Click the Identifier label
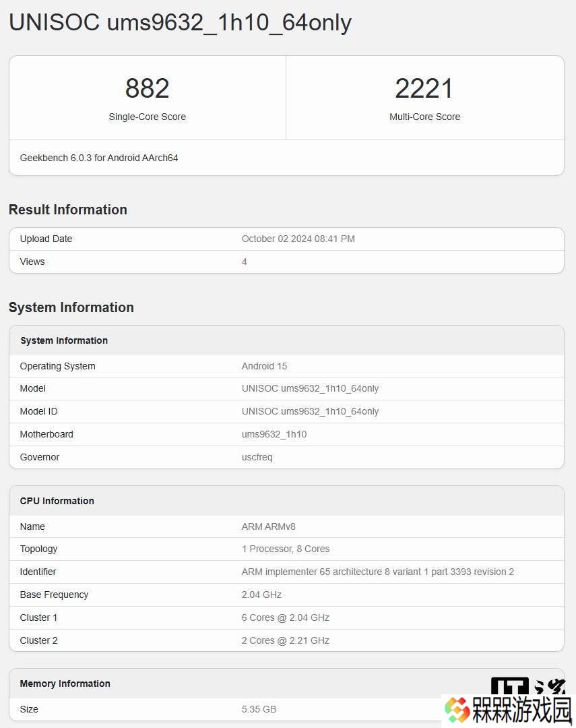Image resolution: width=576 pixels, height=728 pixels. pos(38,572)
